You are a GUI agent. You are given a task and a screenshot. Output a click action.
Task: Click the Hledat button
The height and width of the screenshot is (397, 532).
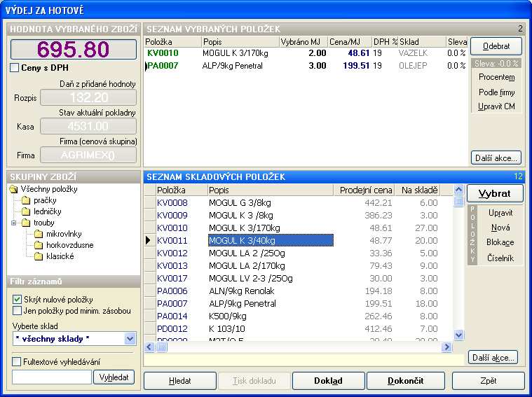point(180,381)
